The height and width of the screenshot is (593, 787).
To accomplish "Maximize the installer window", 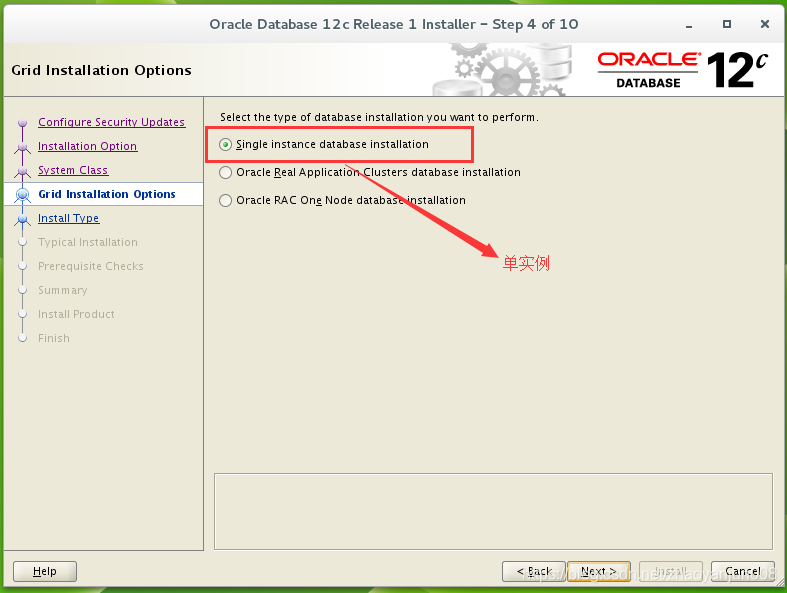I will tap(727, 24).
